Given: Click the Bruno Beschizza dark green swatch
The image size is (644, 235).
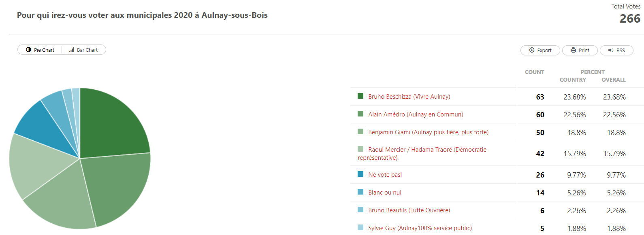Looking at the screenshot, I should click(x=360, y=96).
